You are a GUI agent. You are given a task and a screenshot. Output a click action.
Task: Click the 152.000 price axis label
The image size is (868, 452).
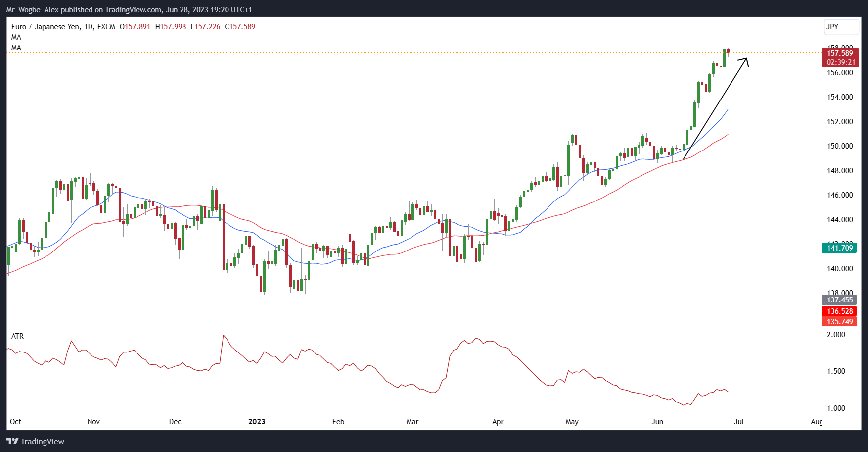pyautogui.click(x=840, y=121)
